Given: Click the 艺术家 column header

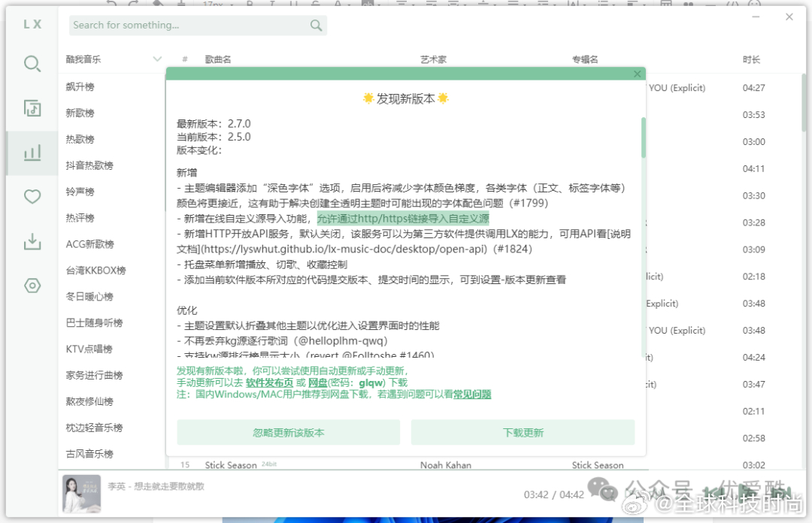Looking at the screenshot, I should click(x=434, y=59).
